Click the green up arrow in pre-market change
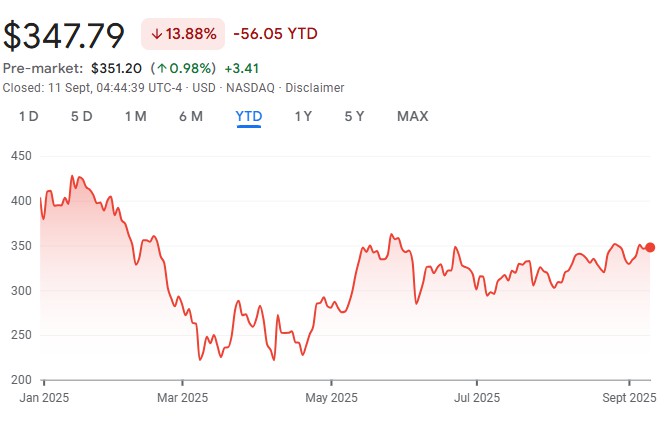This screenshot has height=422, width=669. click(x=160, y=68)
